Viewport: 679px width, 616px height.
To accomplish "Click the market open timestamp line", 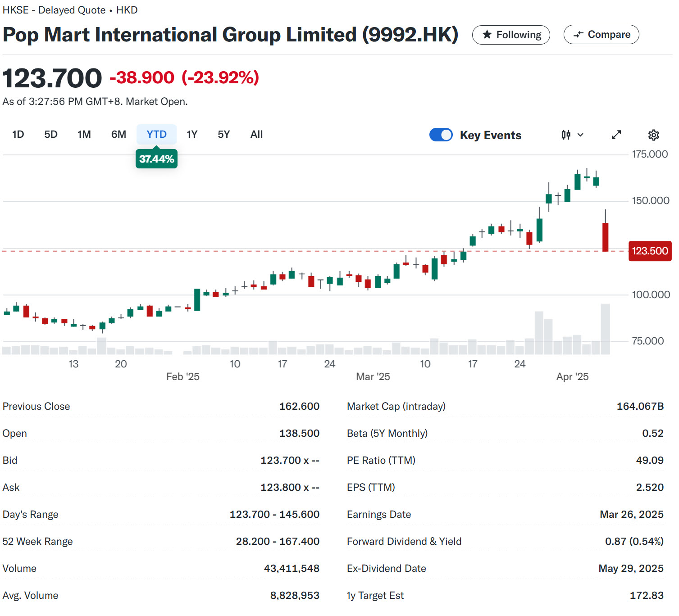I will click(95, 101).
